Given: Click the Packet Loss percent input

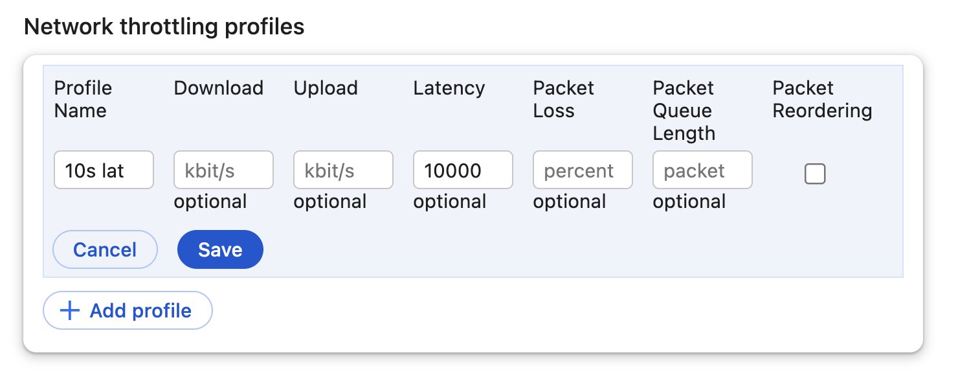Looking at the screenshot, I should 583,170.
